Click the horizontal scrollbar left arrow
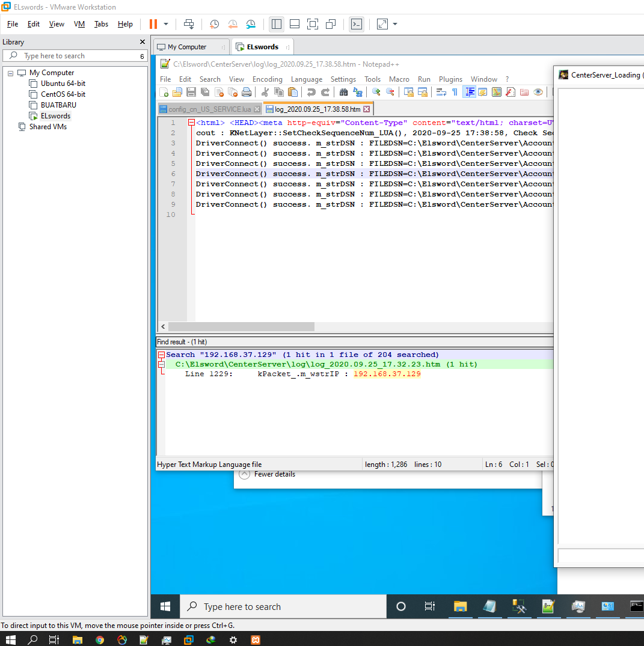 click(164, 327)
